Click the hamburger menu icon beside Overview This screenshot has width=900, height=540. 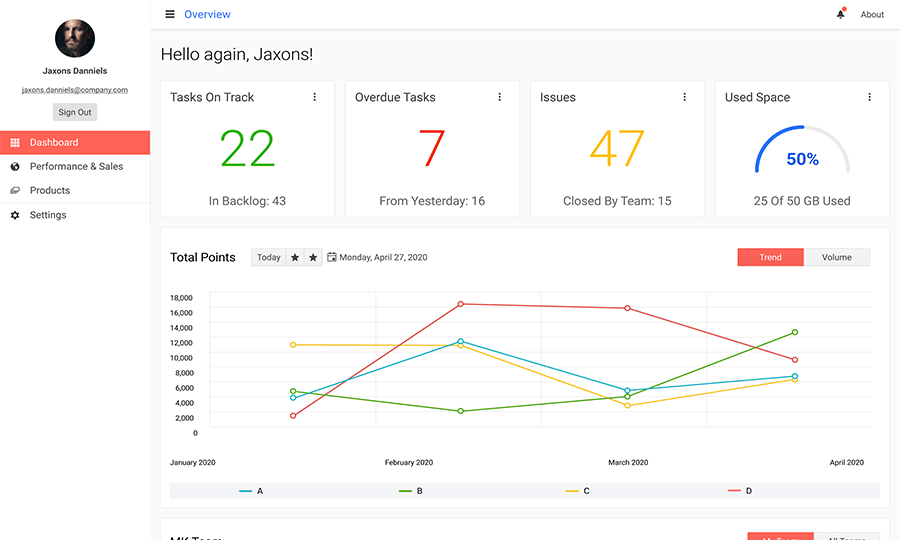pyautogui.click(x=170, y=14)
